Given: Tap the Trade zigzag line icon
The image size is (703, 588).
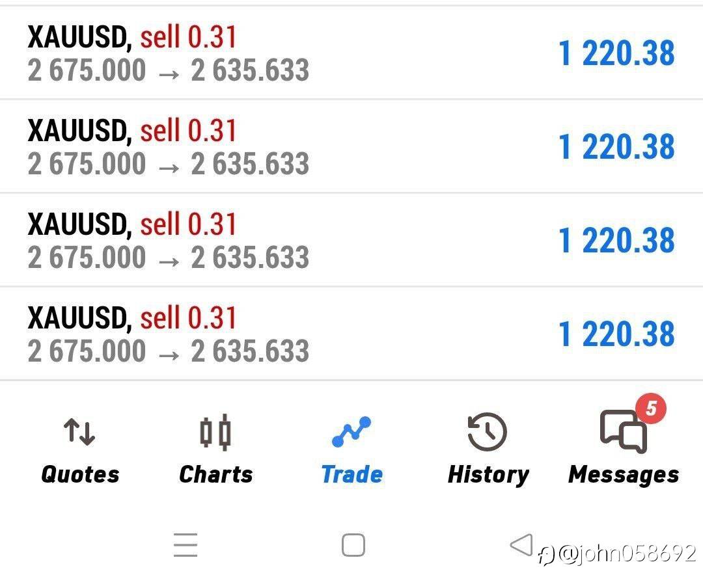Looking at the screenshot, I should 351,432.
